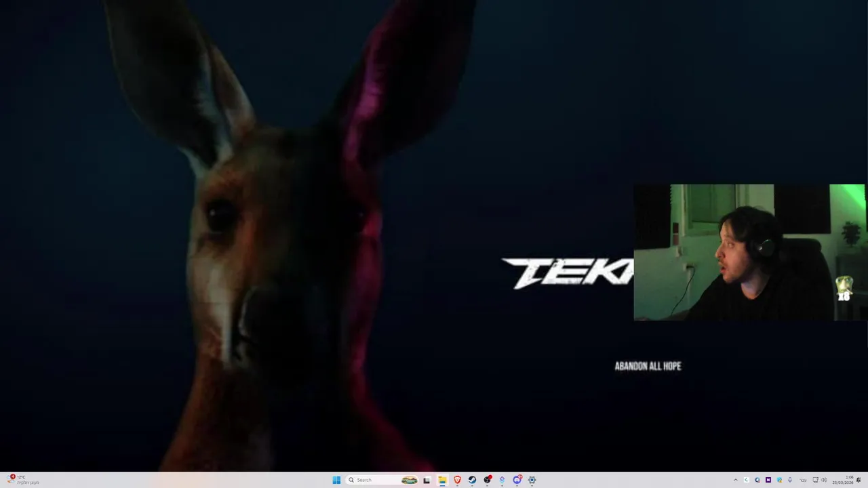Click the Tekken logo in the video

coord(568,273)
